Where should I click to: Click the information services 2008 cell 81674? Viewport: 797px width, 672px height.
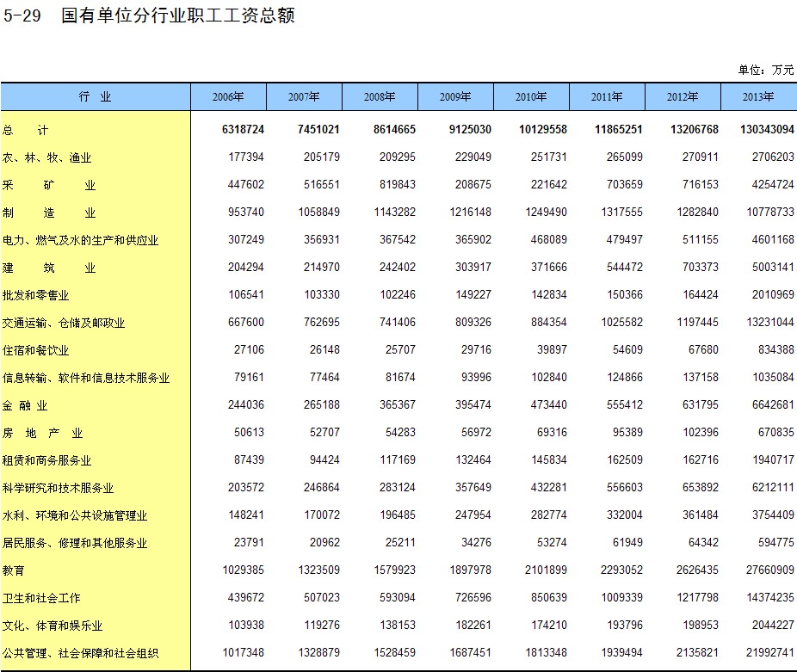pyautogui.click(x=400, y=377)
